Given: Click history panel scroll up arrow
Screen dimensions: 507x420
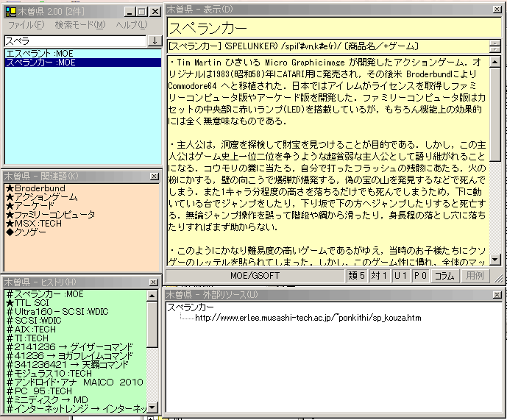Looking at the screenshot, I should coord(152,295).
